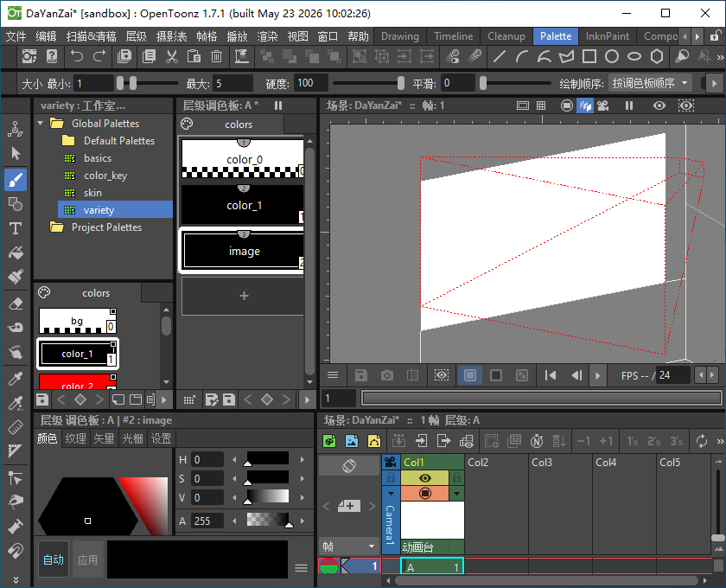Open the frame (帧) unit dropdown
The width and height of the screenshot is (726, 588).
348,546
